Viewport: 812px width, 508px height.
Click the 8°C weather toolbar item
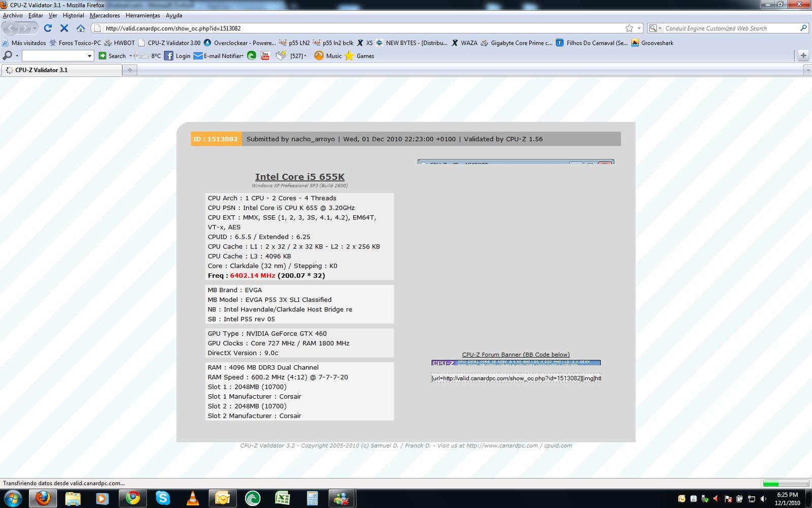click(150, 56)
